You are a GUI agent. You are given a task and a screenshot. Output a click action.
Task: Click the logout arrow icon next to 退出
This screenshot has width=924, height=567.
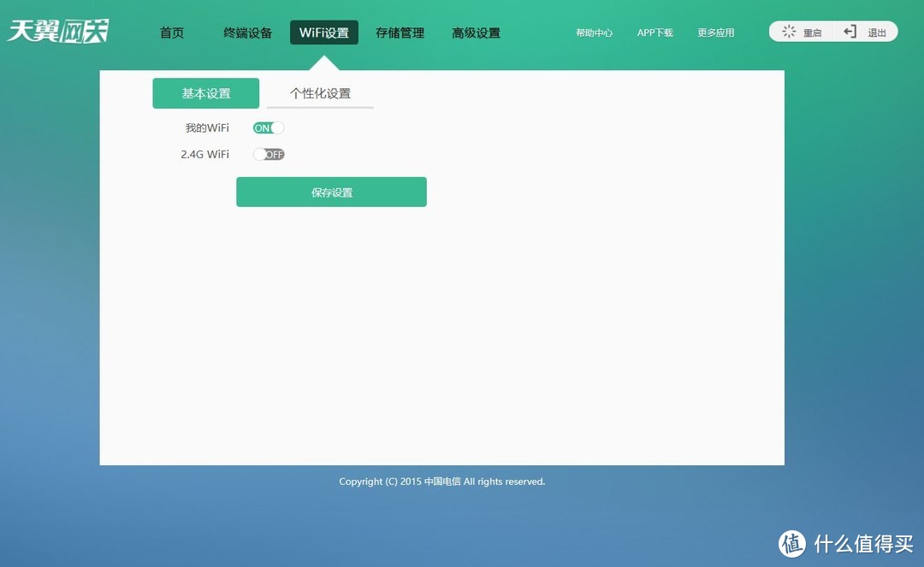point(849,32)
